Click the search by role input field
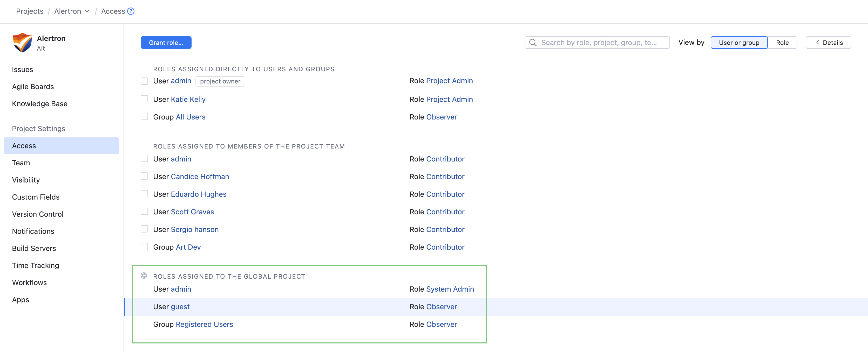Image resolution: width=868 pixels, height=352 pixels. point(600,43)
